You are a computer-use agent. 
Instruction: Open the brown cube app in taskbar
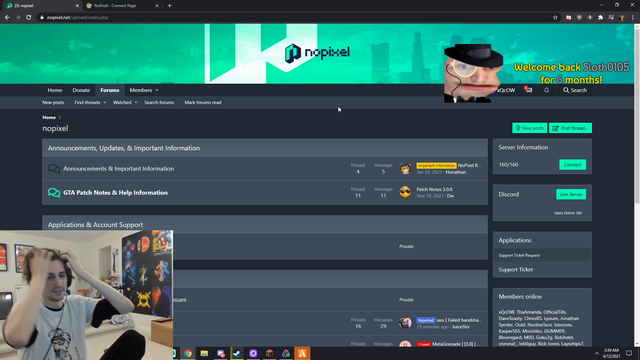269,353
